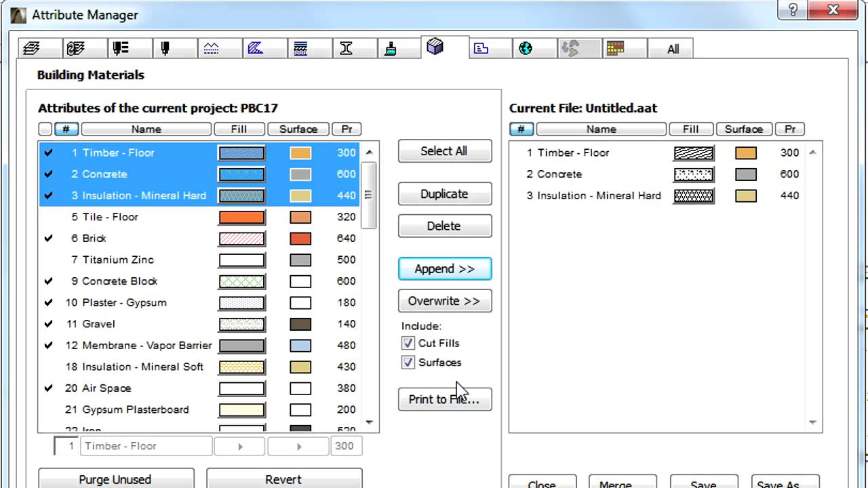868x488 pixels.
Task: Click scroll-up arrow of project list
Action: pos(370,152)
